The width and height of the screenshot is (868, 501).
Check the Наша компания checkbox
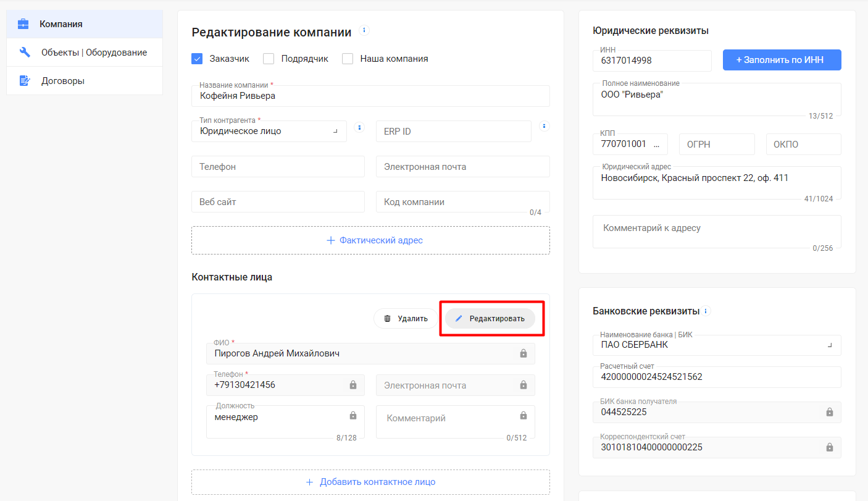348,59
